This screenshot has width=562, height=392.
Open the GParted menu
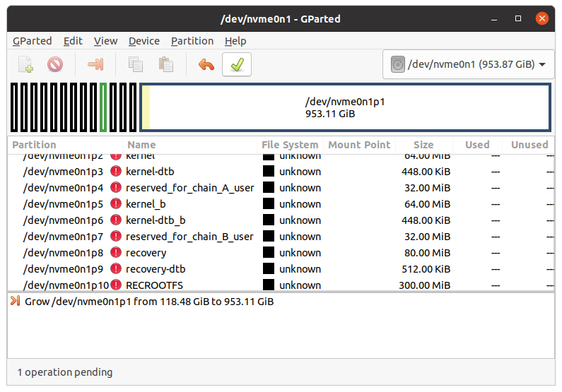33,41
